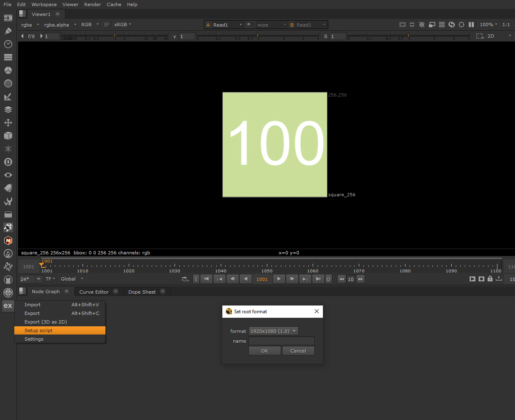Open the 1920x1080 format dropdown
Image resolution: width=515 pixels, height=420 pixels.
click(x=273, y=331)
